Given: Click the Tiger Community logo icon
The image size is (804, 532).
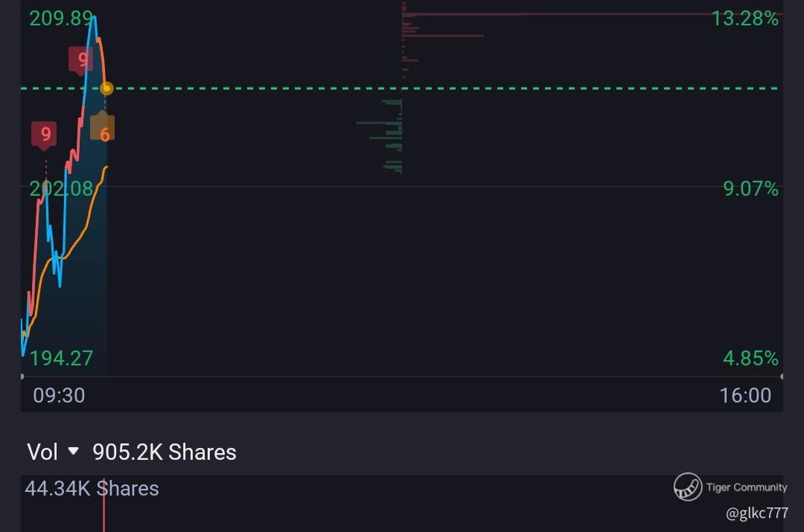Looking at the screenshot, I should click(688, 487).
